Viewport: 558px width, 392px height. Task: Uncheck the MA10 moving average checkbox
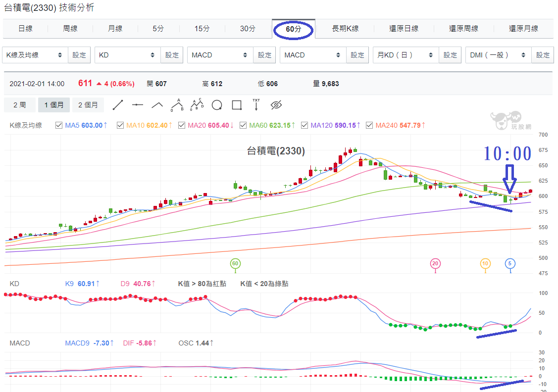point(120,125)
